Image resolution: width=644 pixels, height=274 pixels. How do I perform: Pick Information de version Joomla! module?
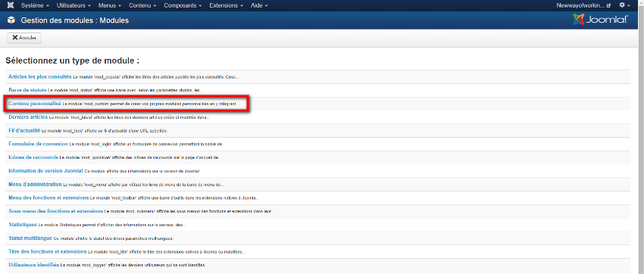coord(45,170)
